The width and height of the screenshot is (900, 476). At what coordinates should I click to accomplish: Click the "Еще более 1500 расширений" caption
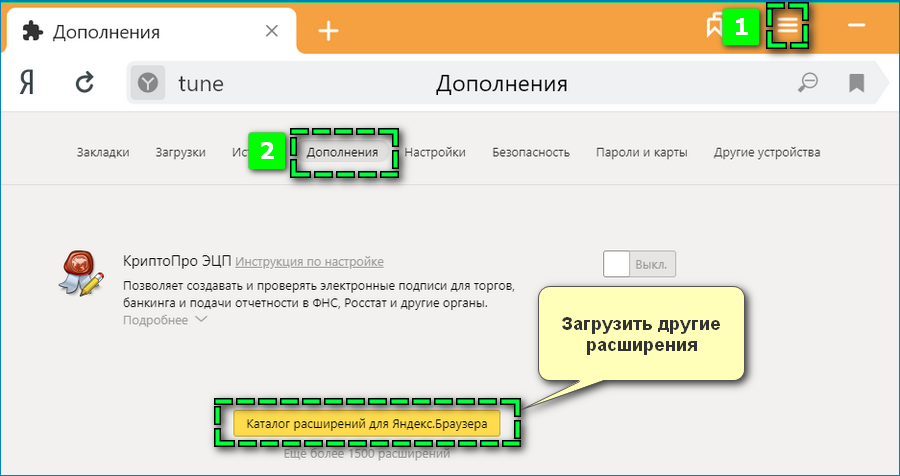[367, 454]
